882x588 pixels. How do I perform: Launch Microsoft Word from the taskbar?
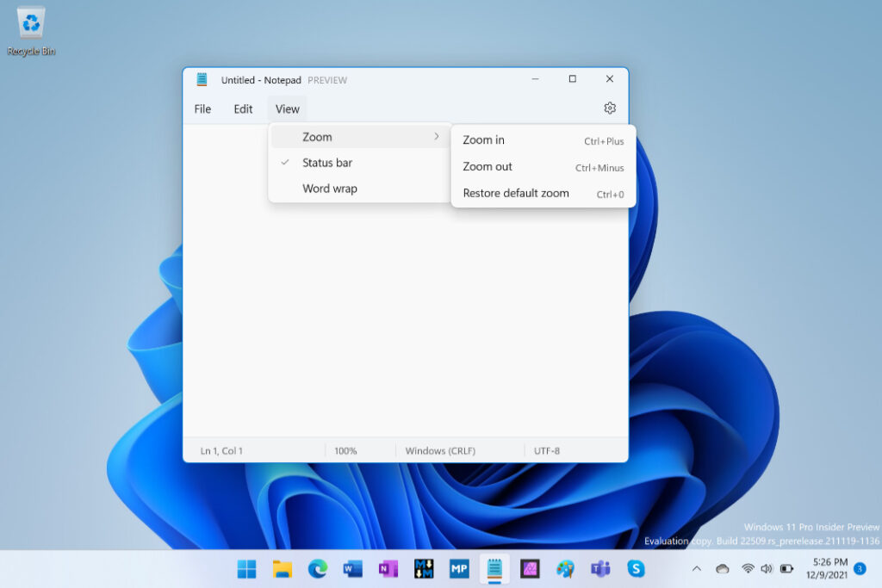[x=352, y=569]
